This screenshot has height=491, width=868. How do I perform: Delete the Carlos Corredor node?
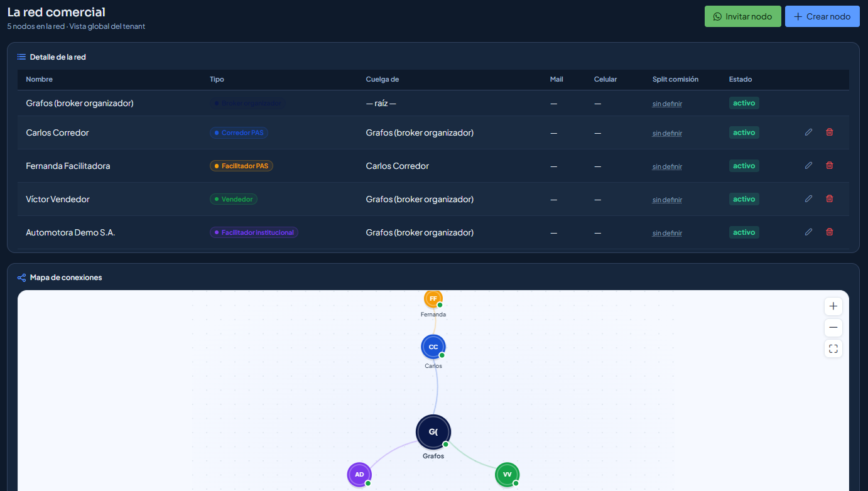click(x=829, y=132)
